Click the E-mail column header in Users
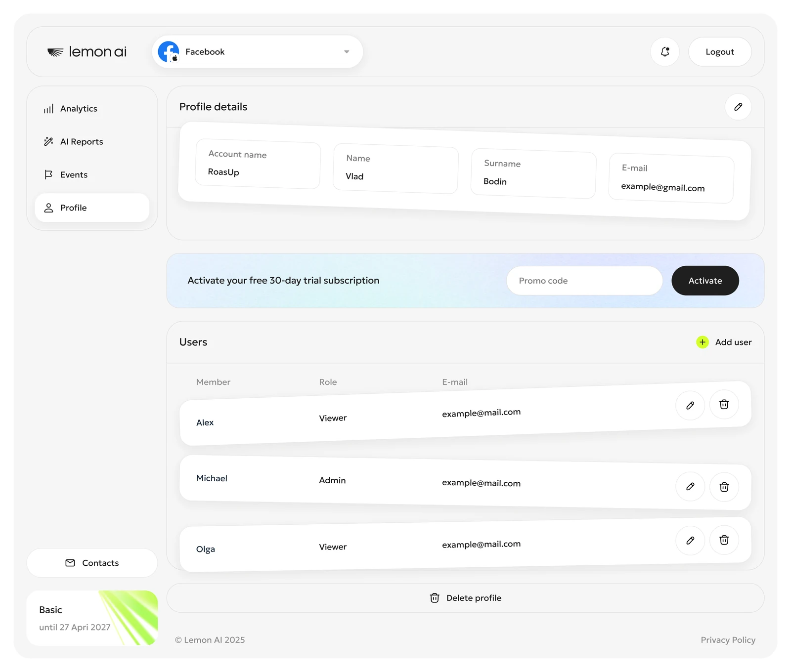The image size is (791, 672). [455, 382]
